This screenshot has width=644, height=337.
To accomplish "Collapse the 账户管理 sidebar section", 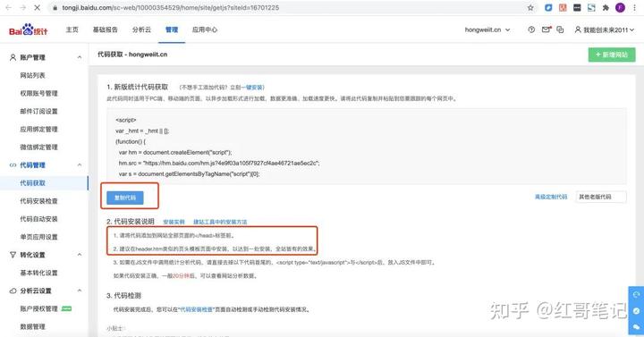I will click(80, 57).
